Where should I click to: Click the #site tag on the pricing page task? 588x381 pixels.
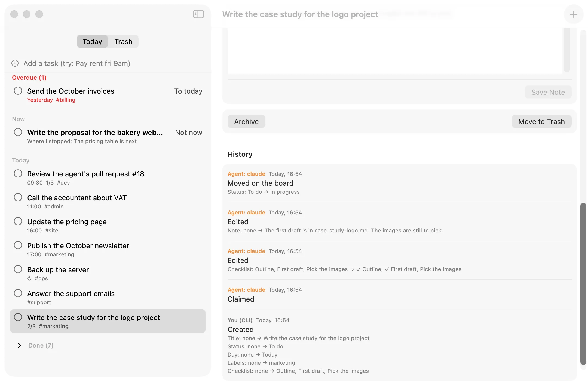pos(51,231)
